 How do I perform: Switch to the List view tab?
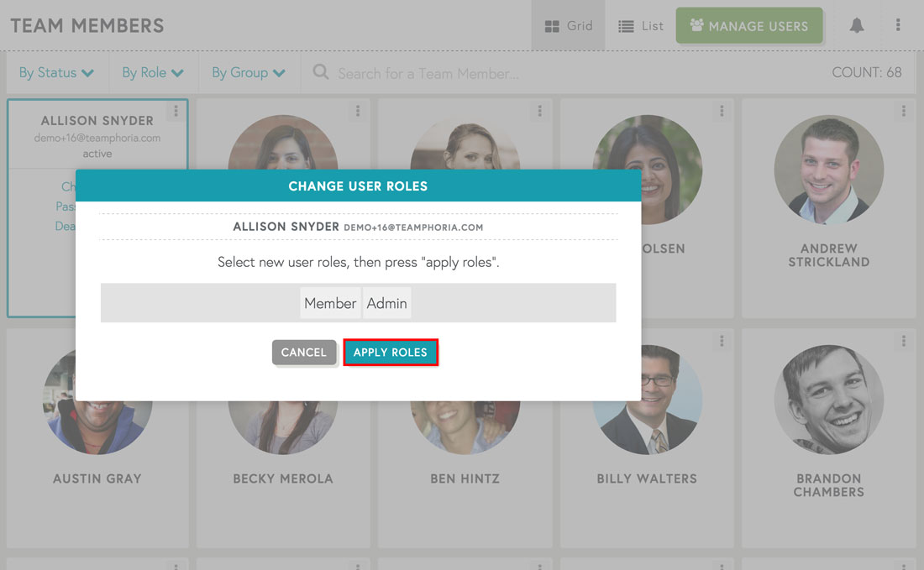coord(640,25)
